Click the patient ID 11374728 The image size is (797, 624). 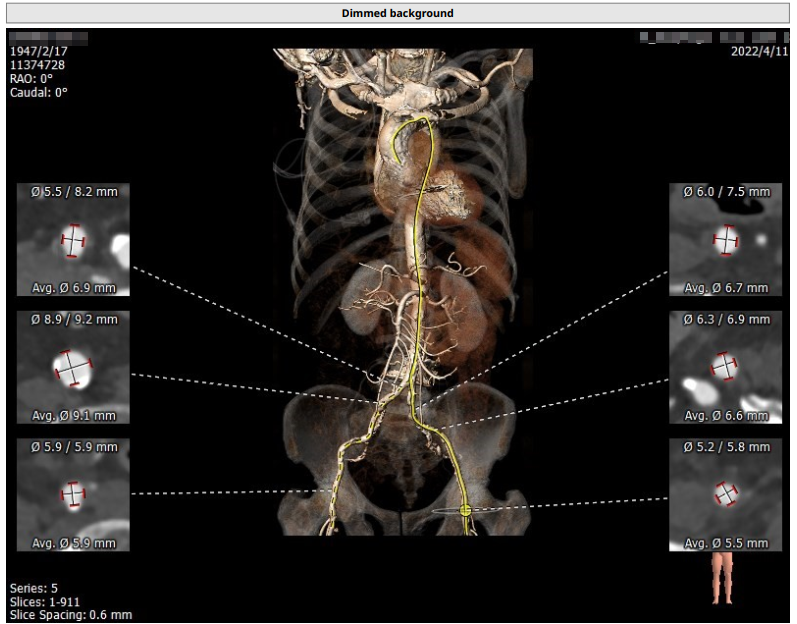[x=38, y=64]
